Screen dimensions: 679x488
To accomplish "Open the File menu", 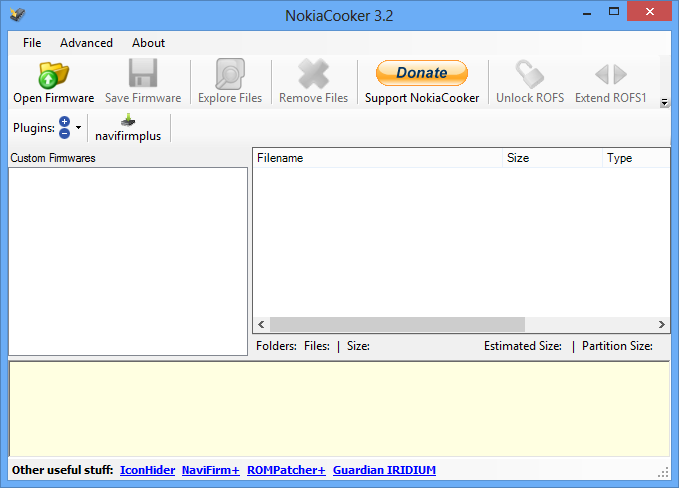I will pos(32,43).
